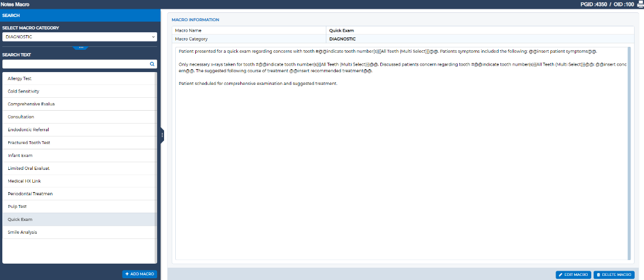Viewport: 644px width, 280px height.
Task: Click the Delete Macro button
Action: point(614,275)
